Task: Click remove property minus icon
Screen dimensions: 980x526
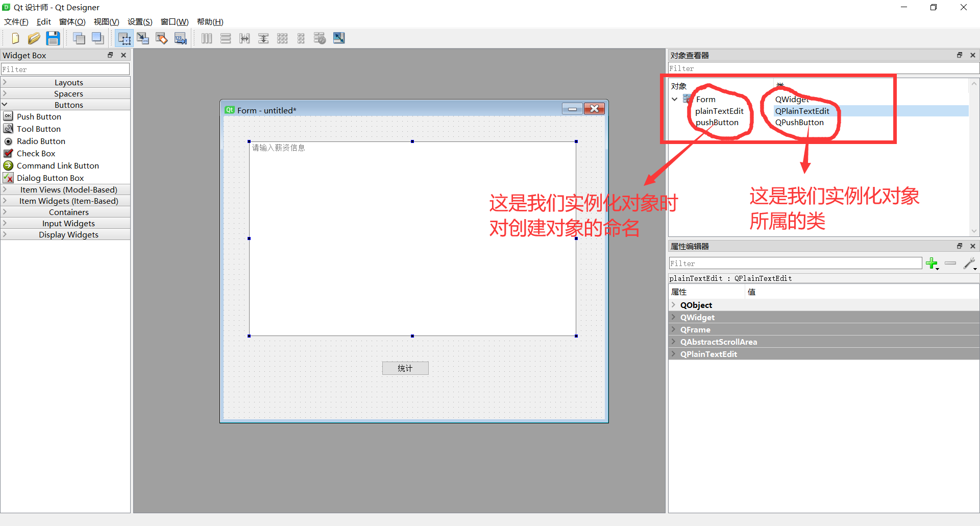Action: click(950, 264)
